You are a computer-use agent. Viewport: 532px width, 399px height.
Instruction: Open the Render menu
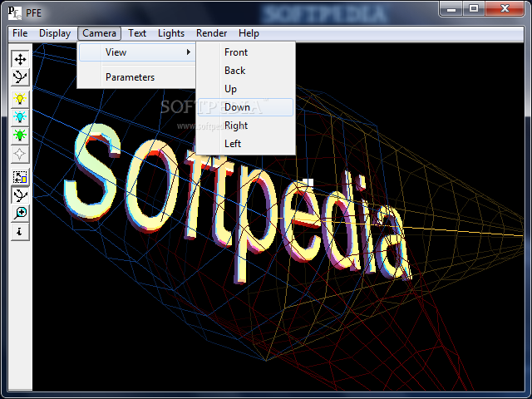[211, 33]
